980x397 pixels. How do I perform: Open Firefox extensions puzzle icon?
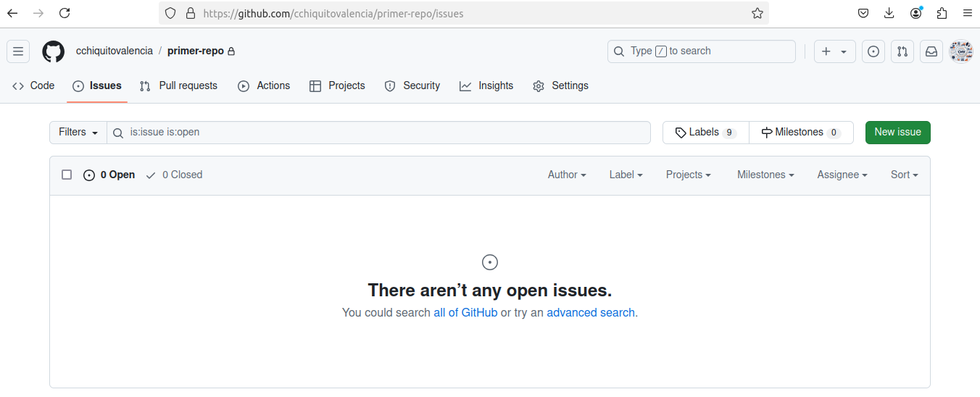click(x=942, y=13)
